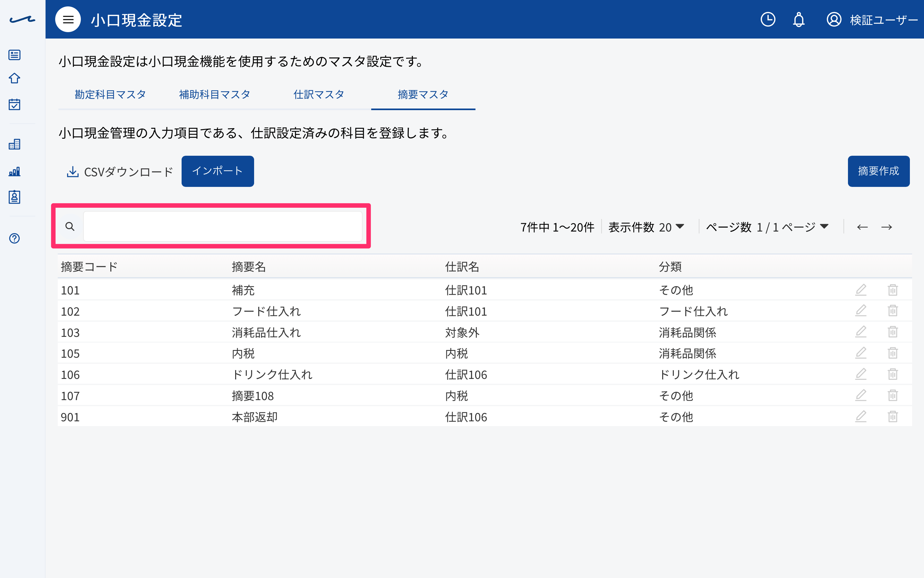Open the news list sidebar icon
This screenshot has width=924, height=578.
14,55
